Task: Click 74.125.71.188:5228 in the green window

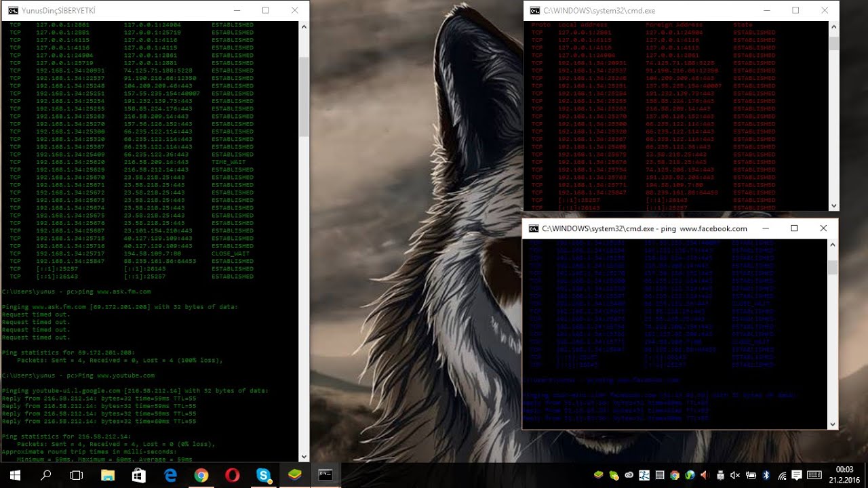Action: click(157, 70)
